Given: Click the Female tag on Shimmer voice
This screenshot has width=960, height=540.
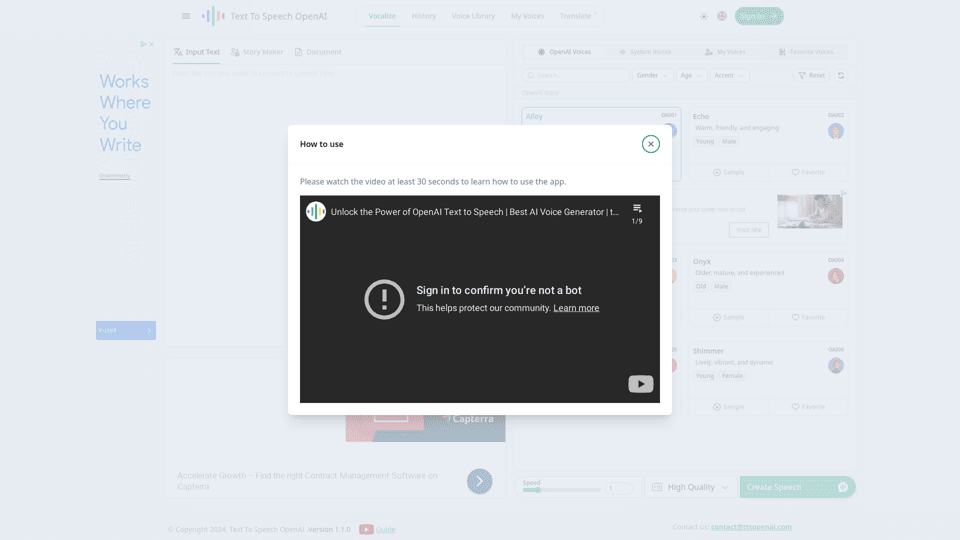Looking at the screenshot, I should click(732, 376).
